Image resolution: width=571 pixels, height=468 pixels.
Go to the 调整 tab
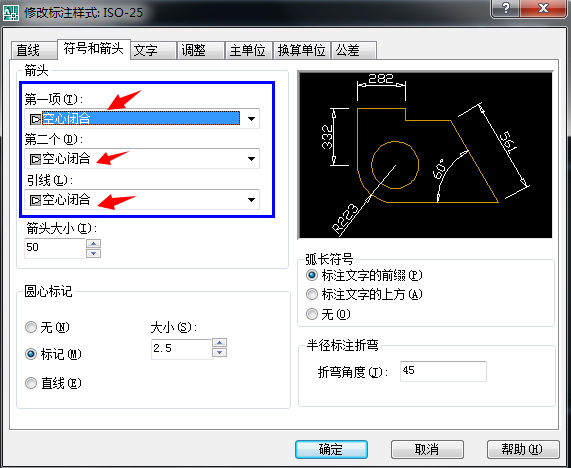[x=201, y=50]
